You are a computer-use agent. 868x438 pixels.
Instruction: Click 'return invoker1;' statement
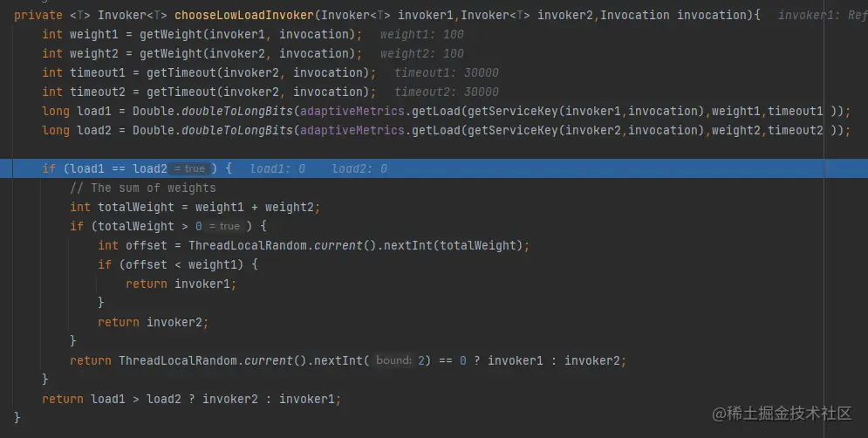coord(181,284)
